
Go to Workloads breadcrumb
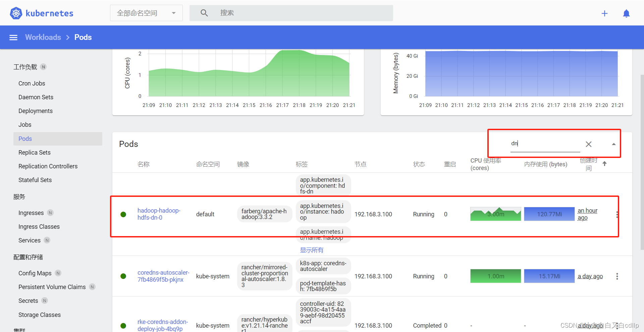coord(43,37)
